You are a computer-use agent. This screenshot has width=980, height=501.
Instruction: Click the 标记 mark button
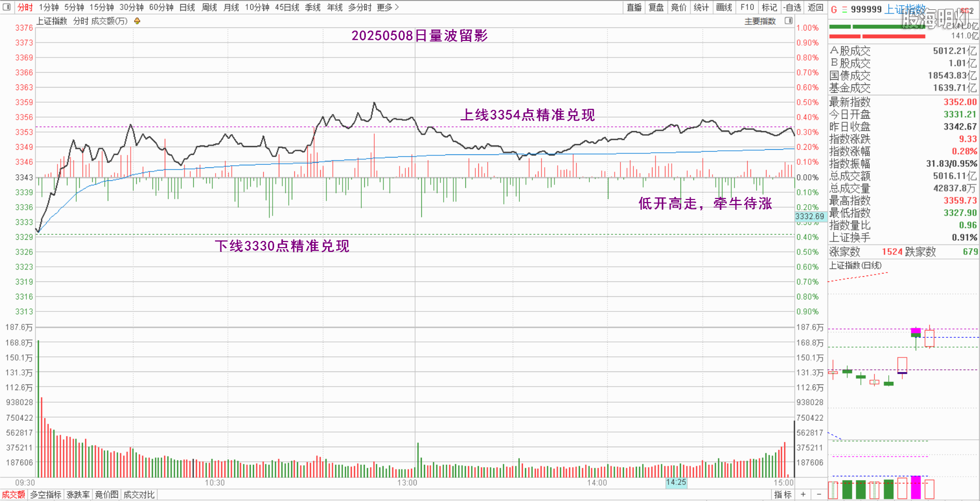click(x=770, y=7)
